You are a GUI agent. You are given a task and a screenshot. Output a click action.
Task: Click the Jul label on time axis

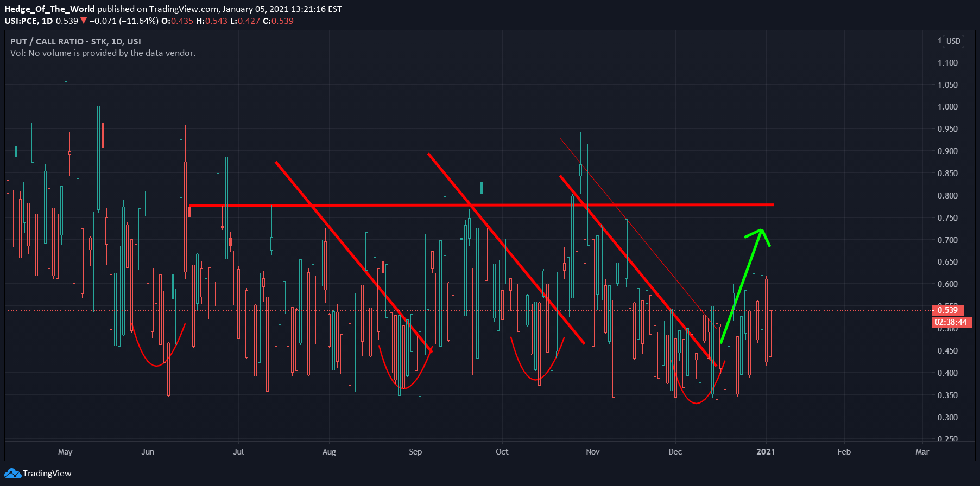point(238,452)
